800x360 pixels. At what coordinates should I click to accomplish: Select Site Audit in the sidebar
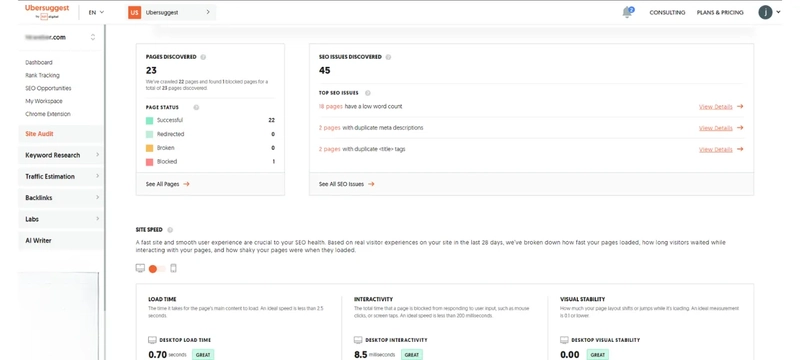[x=61, y=134]
